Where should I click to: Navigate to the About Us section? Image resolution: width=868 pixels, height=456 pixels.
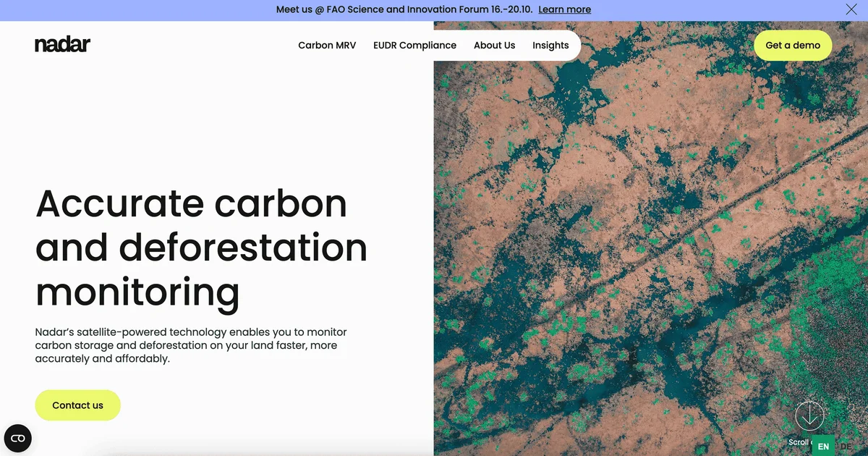(494, 45)
